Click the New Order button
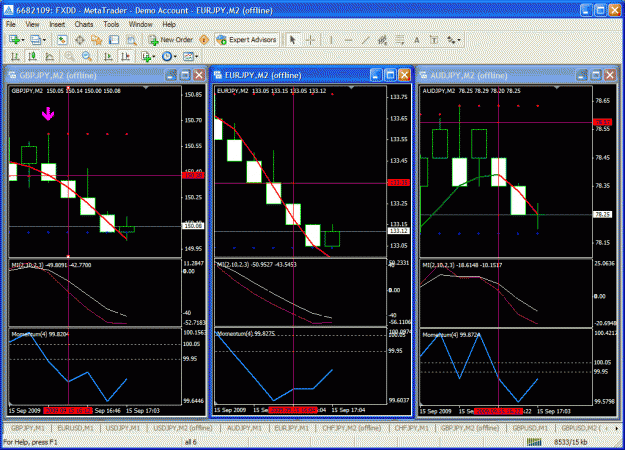625x450 pixels. tap(170, 40)
